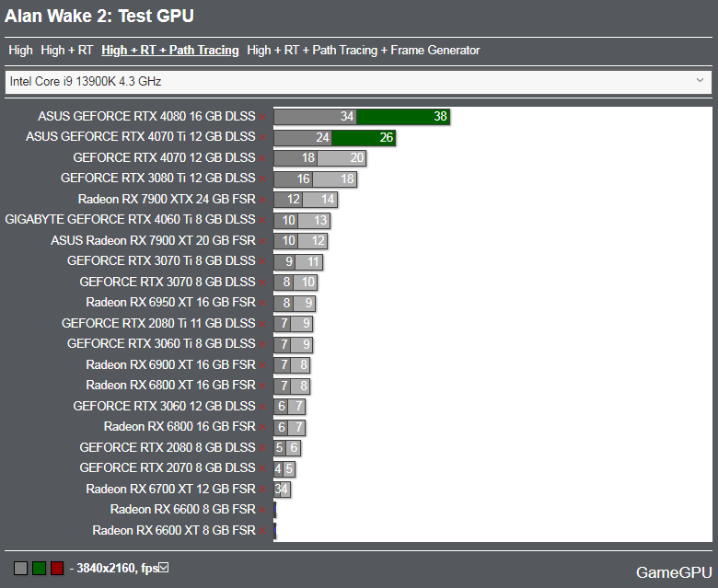Switch to the High preset tab
The height and width of the screenshot is (588, 718).
(x=20, y=51)
